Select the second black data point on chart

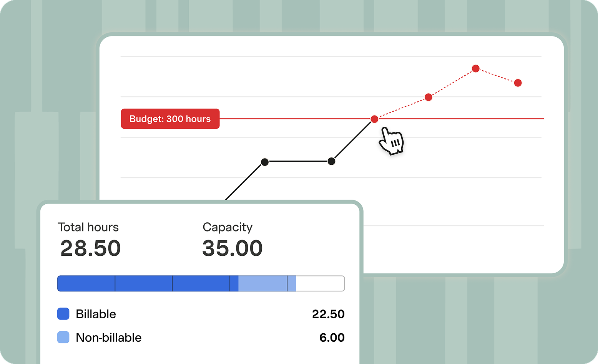click(x=331, y=162)
